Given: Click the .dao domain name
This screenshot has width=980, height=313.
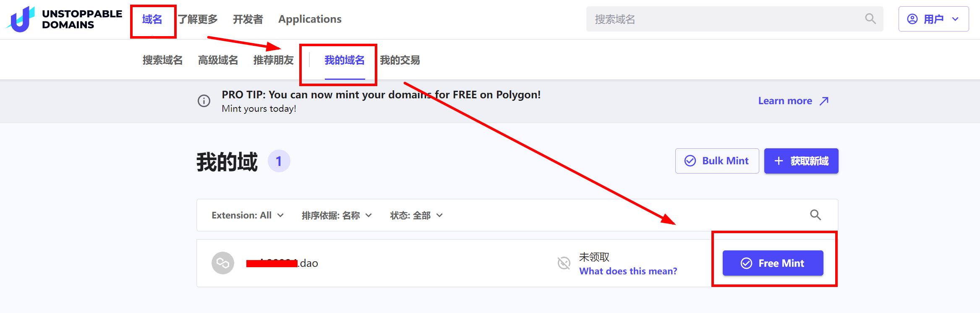Looking at the screenshot, I should tap(282, 263).
